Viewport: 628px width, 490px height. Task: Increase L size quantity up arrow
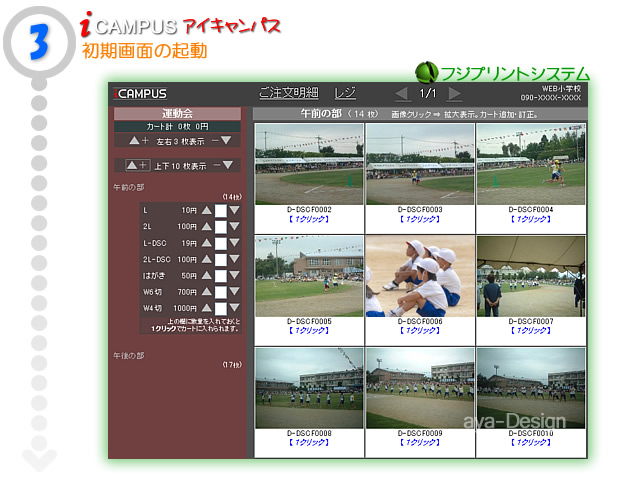(x=207, y=210)
